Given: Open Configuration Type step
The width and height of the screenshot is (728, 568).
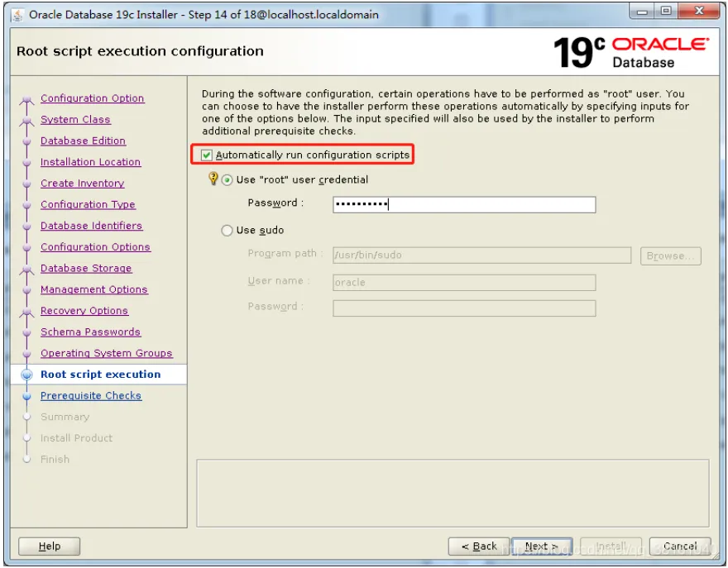Looking at the screenshot, I should pos(88,205).
